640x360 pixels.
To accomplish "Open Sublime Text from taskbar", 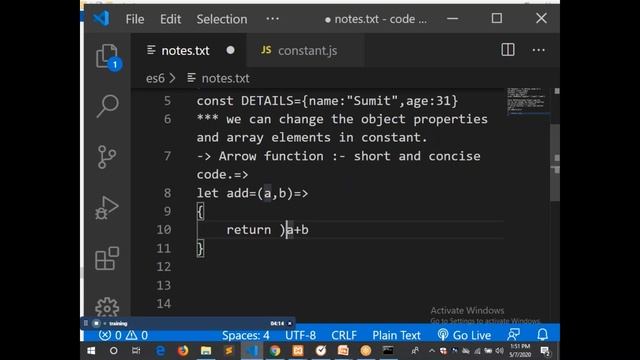I will click(x=229, y=351).
